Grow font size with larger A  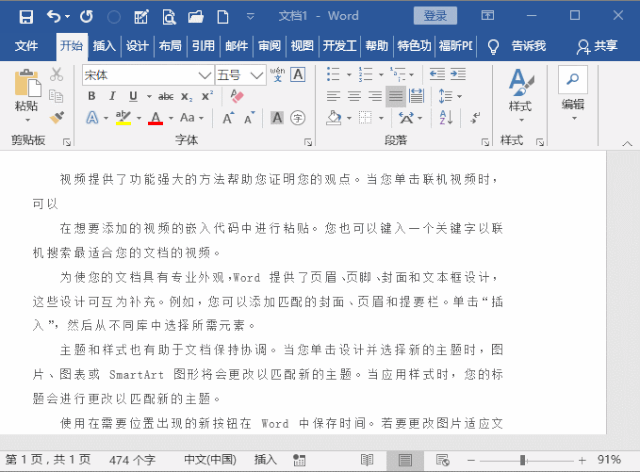click(228, 118)
